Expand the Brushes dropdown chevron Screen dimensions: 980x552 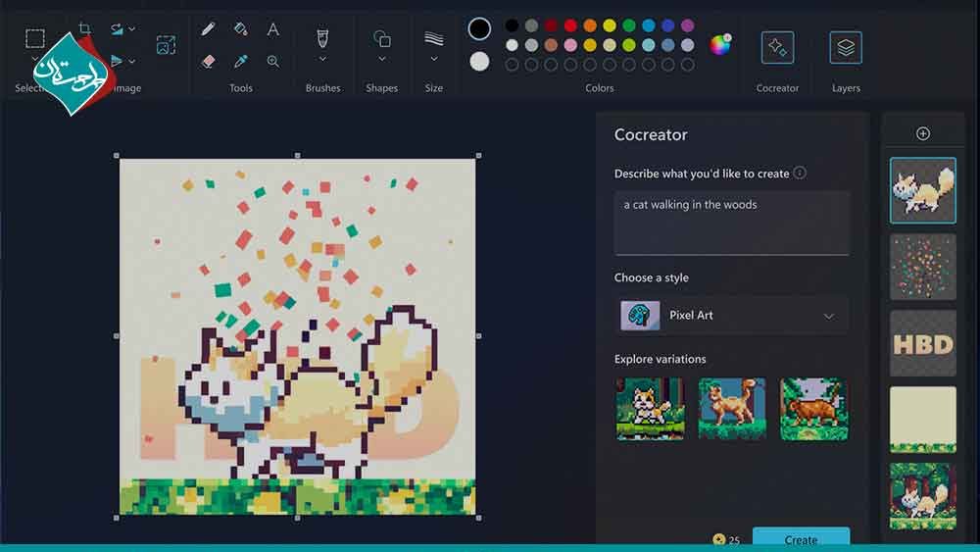[x=322, y=60]
